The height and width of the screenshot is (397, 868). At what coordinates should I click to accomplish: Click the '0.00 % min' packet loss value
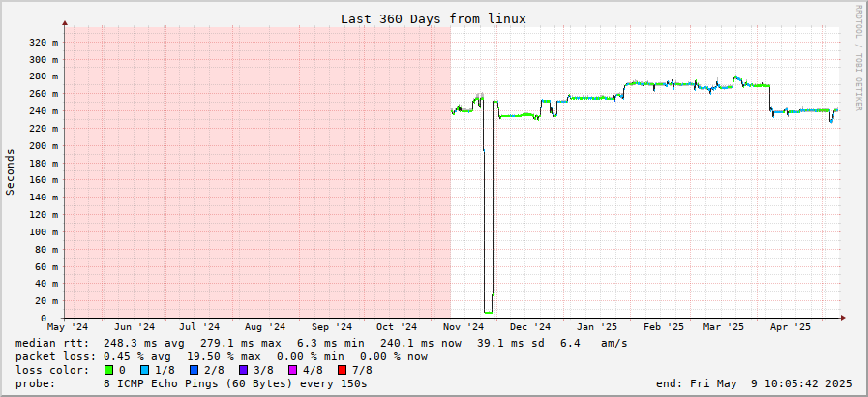point(310,356)
